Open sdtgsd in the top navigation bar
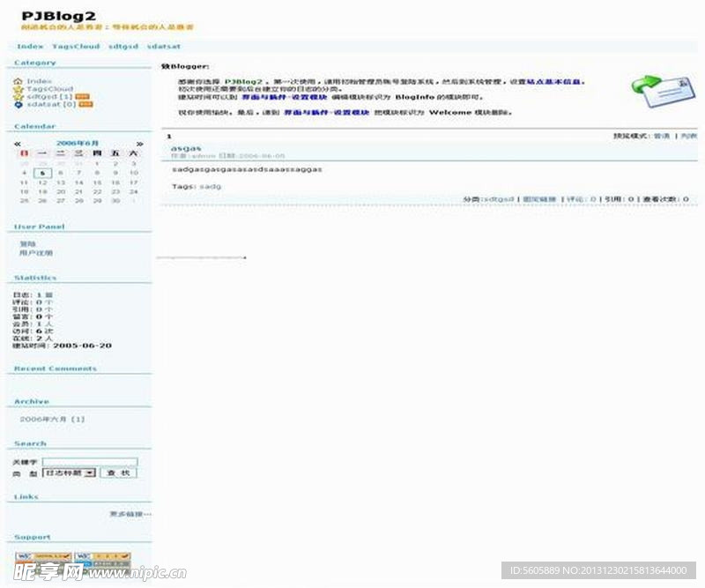This screenshot has width=705, height=588. (123, 47)
